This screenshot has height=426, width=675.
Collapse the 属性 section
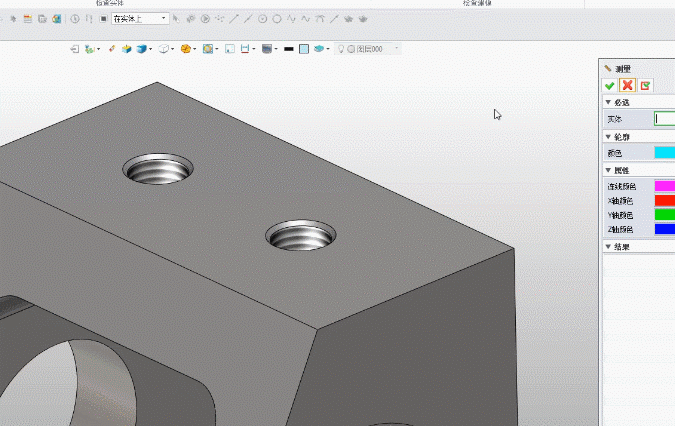pos(608,170)
